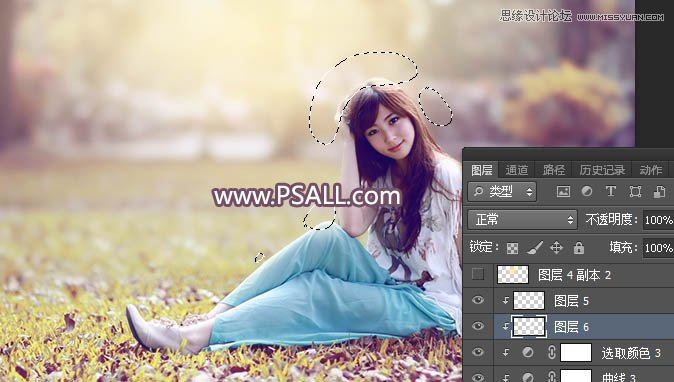
Task: Lock all padlock icon
Action: (579, 248)
